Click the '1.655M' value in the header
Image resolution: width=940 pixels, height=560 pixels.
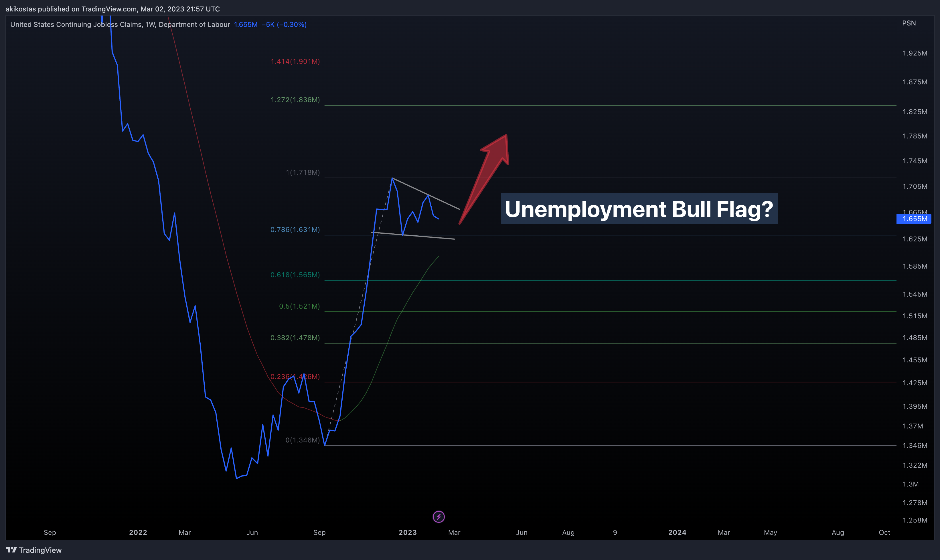point(246,25)
